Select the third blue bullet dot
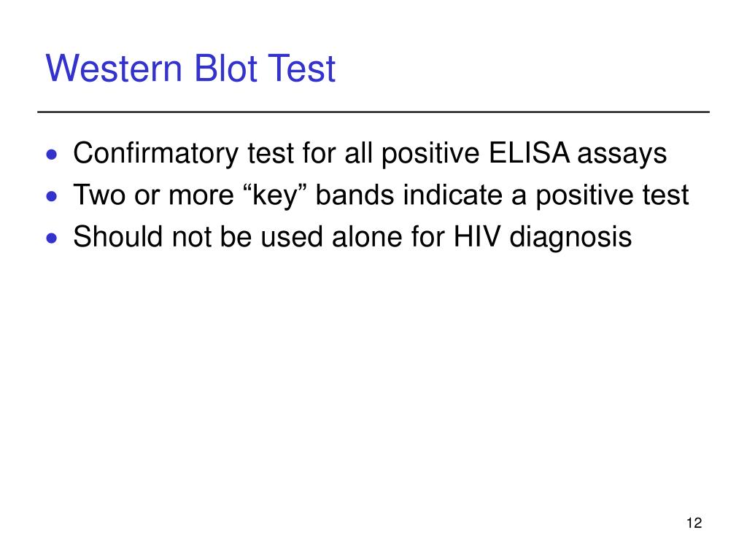The width and height of the screenshot is (747, 560). [x=52, y=238]
